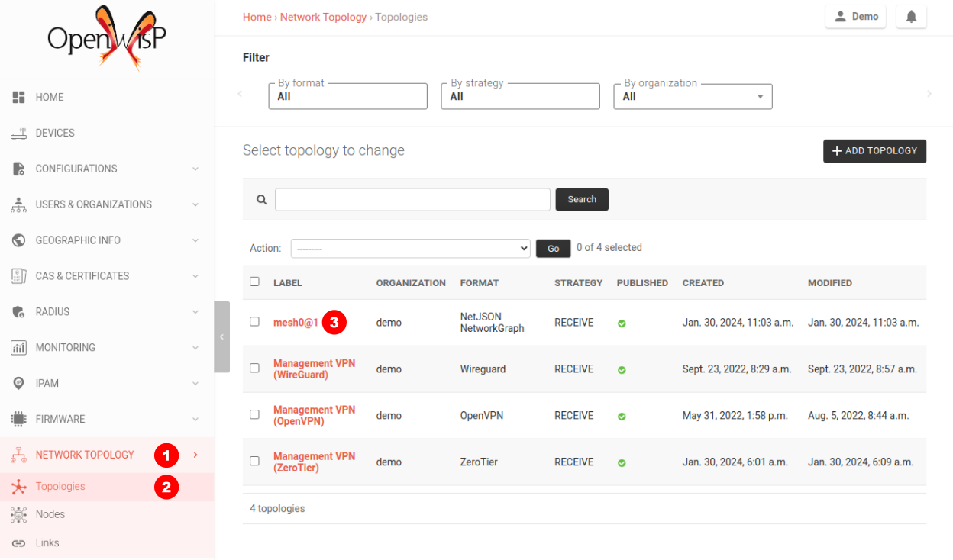Select Home from the sidebar menu
This screenshot has height=560, width=953.
tap(49, 97)
